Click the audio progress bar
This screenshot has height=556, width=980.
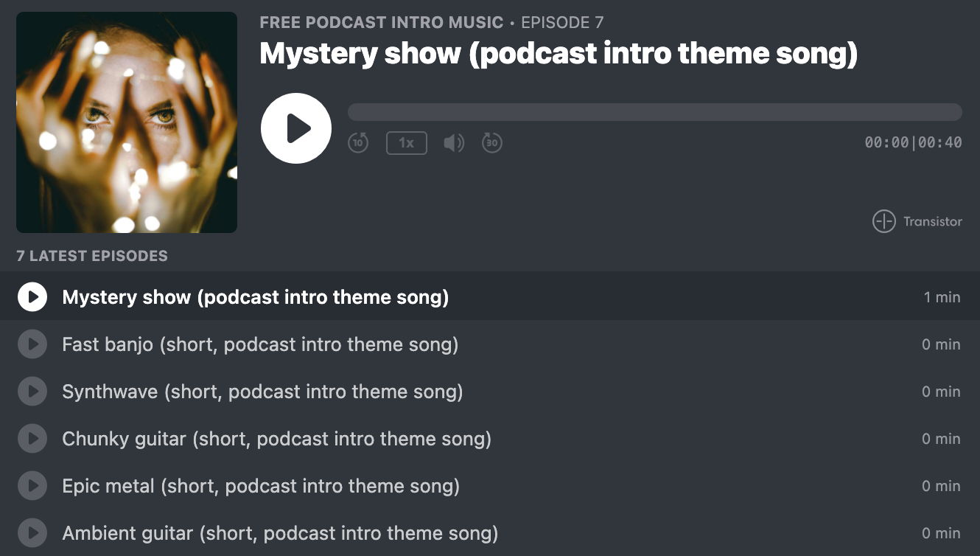click(x=654, y=112)
